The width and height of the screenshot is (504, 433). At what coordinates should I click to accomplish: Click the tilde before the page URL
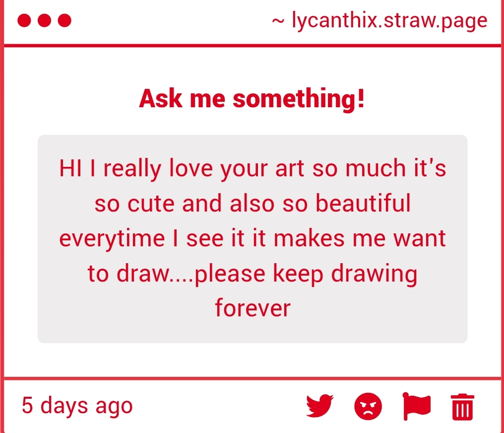(278, 21)
